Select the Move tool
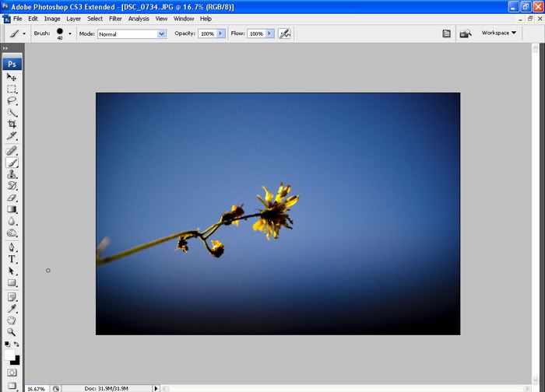The width and height of the screenshot is (545, 392). (x=12, y=77)
